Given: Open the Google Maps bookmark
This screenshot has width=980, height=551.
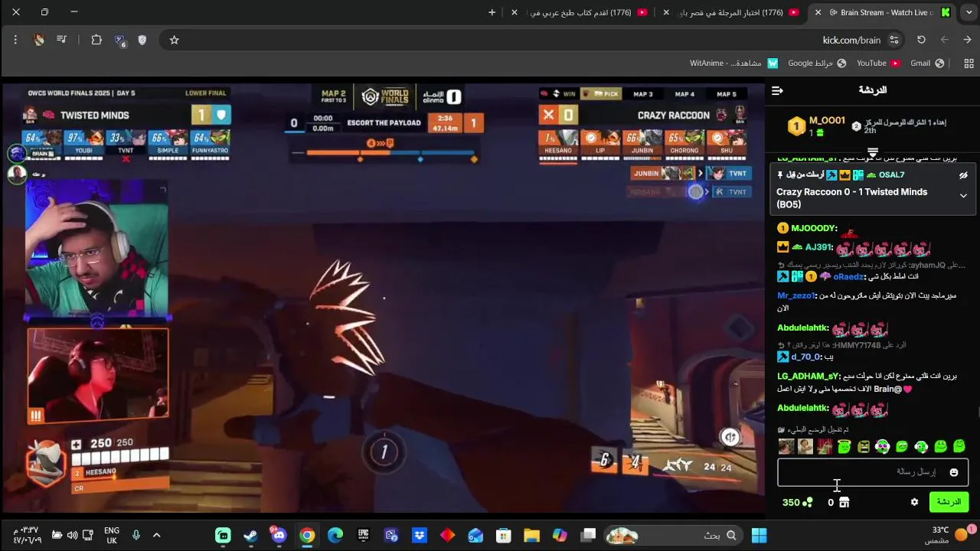Looking at the screenshot, I should click(x=816, y=63).
